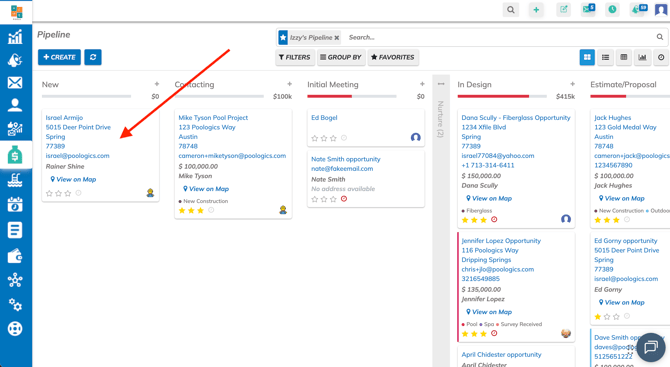Click the app logo in top corner
The image size is (670, 367).
[x=16, y=12]
